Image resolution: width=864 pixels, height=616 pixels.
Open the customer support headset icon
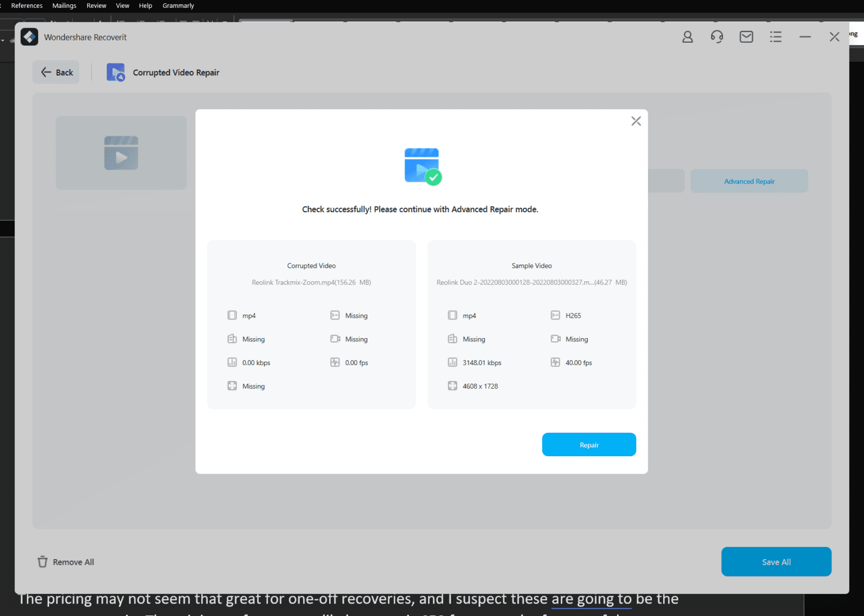[717, 36]
